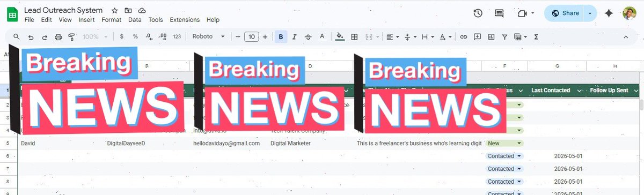The image size is (644, 195).
Task: Decrease decimal places
Action: click(149, 37)
